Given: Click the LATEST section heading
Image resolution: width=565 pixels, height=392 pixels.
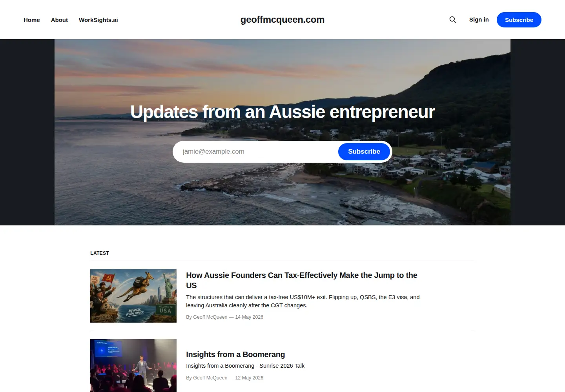Looking at the screenshot, I should 100,253.
